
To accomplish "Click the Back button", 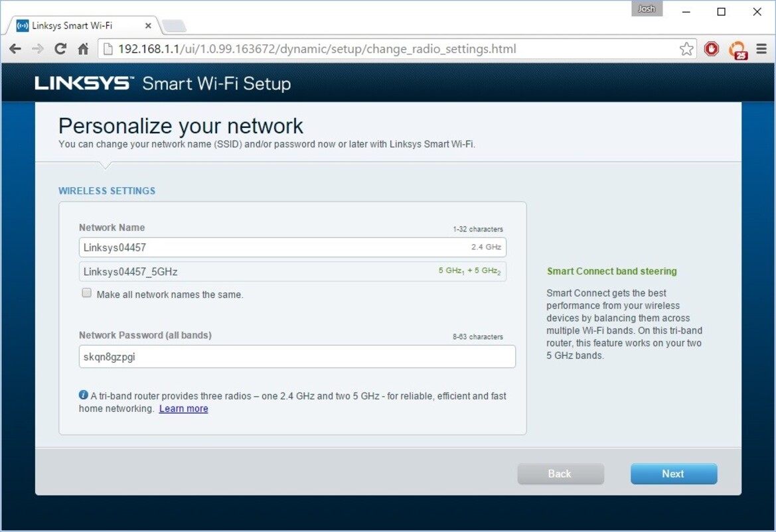I will coord(561,474).
